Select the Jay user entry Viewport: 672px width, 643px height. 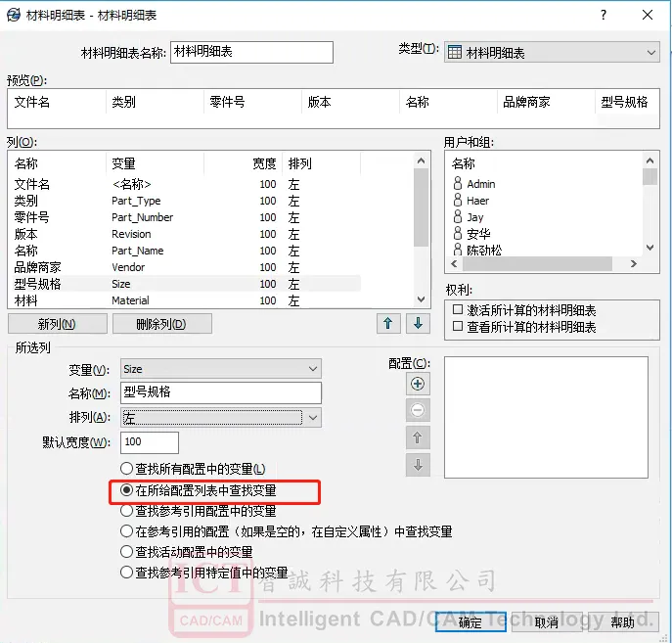click(474, 217)
